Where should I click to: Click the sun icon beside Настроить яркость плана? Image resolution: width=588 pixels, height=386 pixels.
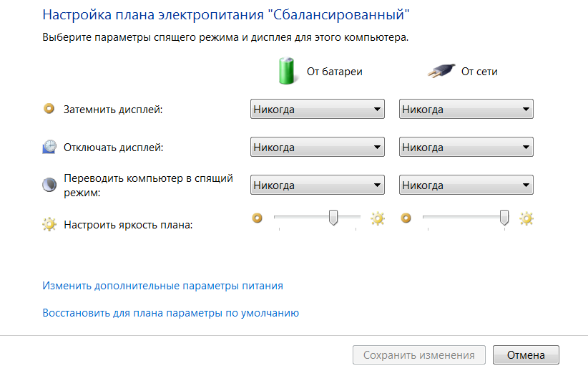click(49, 225)
